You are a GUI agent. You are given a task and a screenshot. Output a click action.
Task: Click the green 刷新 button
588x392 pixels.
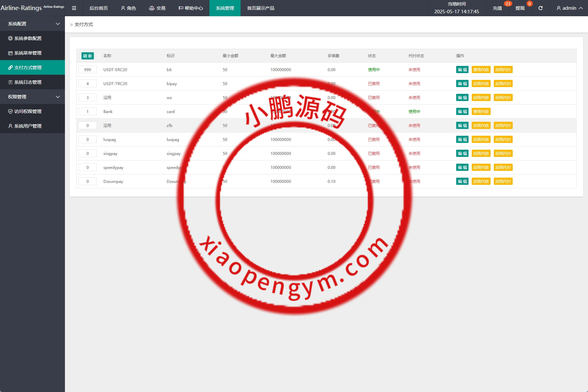pyautogui.click(x=87, y=56)
